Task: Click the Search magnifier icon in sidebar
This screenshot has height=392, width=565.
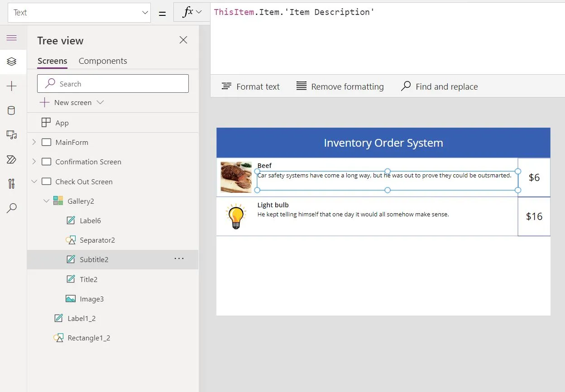Action: pos(12,208)
